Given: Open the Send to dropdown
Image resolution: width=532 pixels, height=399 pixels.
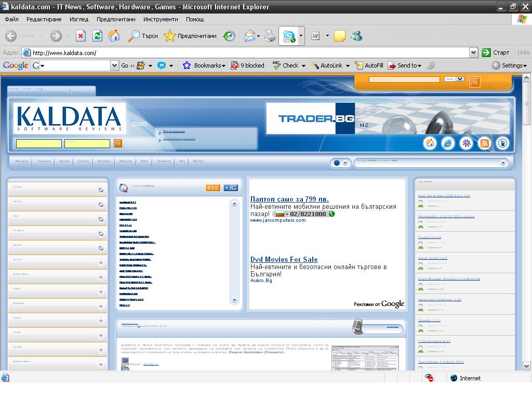Looking at the screenshot, I should click(x=405, y=65).
